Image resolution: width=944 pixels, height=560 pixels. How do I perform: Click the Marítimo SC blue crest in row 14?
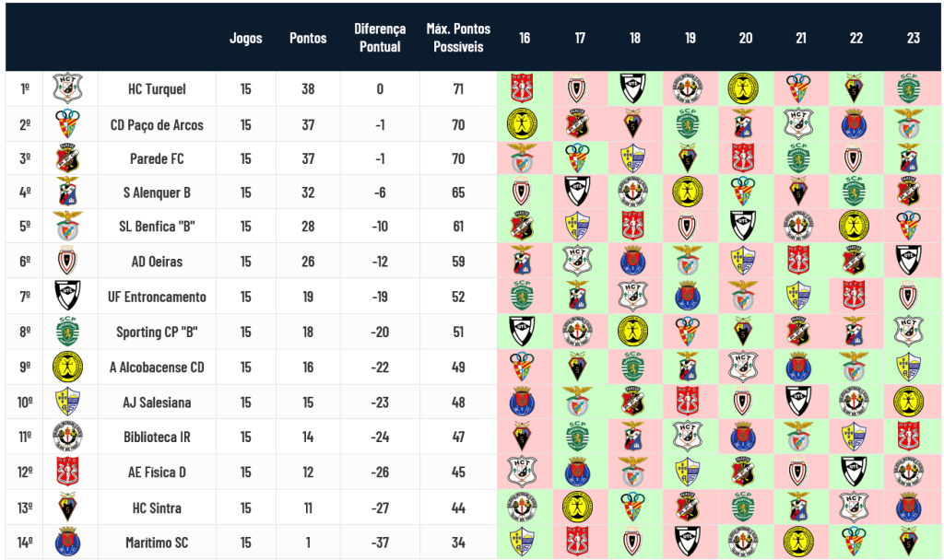67,542
